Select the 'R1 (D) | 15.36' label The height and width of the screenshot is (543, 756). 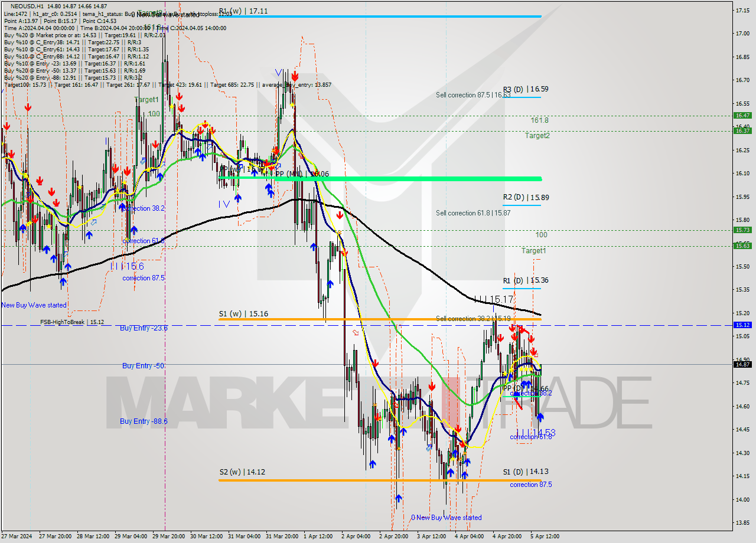coord(526,280)
